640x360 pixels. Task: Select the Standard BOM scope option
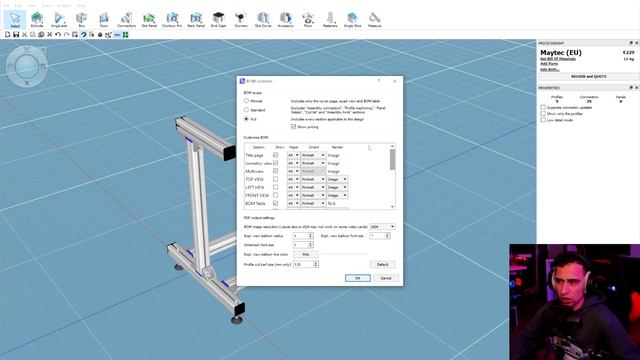[246, 110]
